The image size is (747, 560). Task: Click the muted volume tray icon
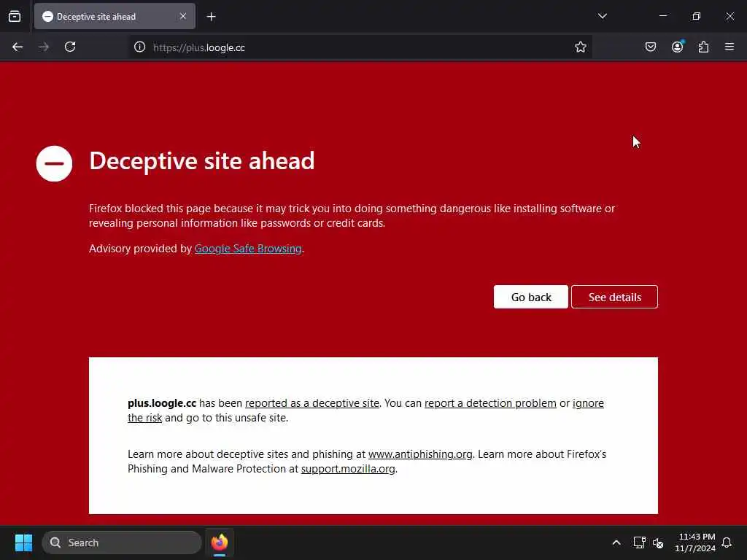pyautogui.click(x=658, y=542)
